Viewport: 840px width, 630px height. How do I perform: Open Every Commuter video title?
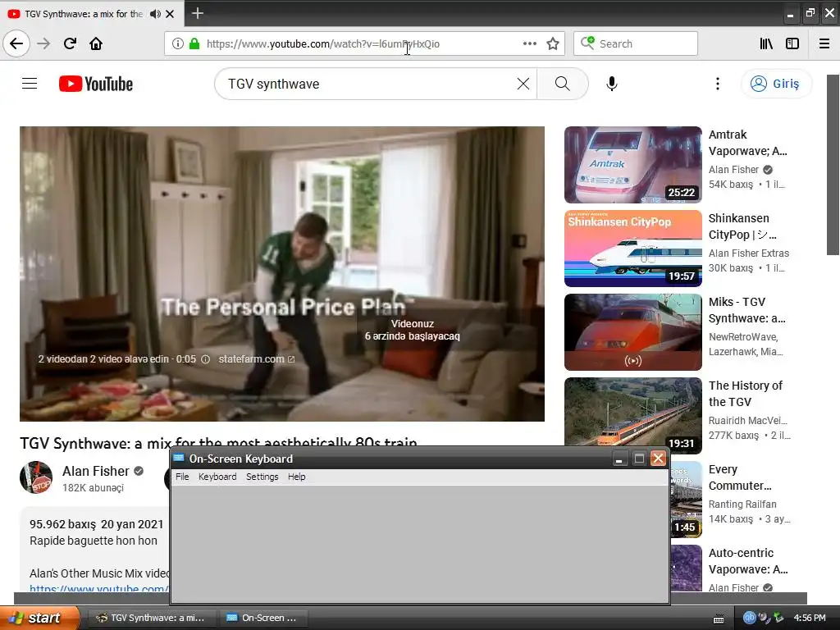pos(740,477)
